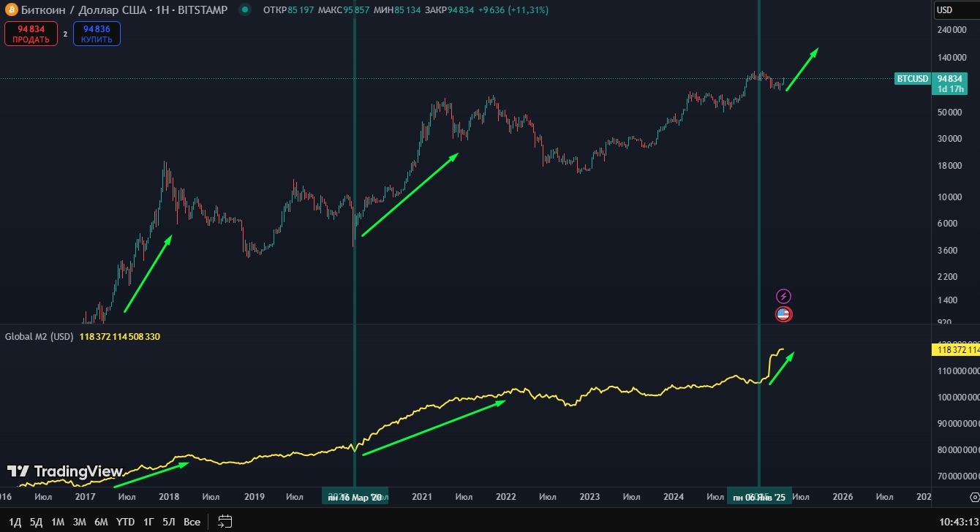
Task: Select the 6М time range
Action: point(101,522)
